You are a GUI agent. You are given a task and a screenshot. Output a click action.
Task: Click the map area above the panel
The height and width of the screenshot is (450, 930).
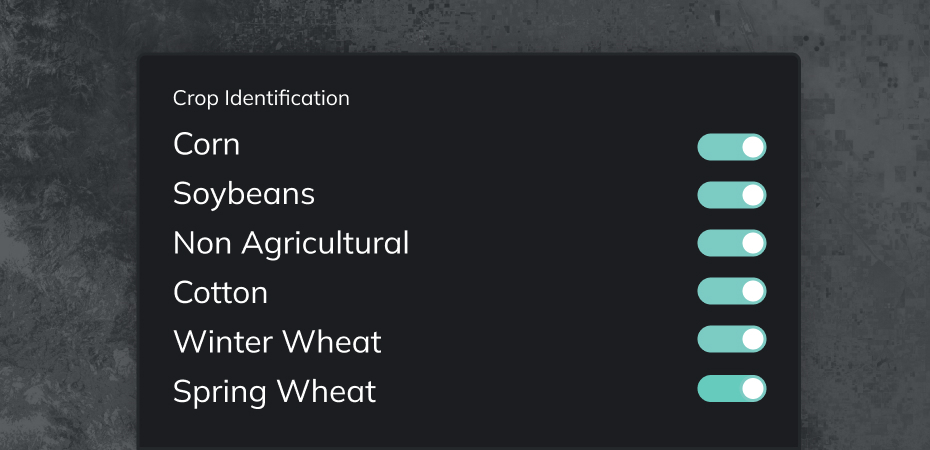[465, 25]
